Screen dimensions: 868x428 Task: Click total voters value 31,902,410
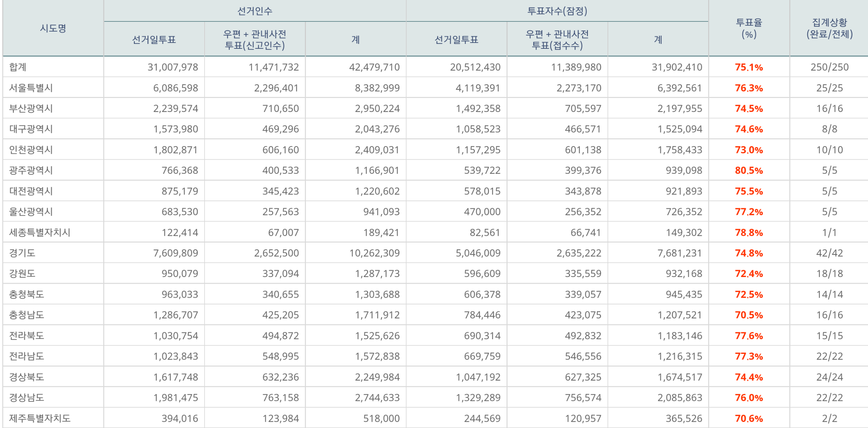click(x=677, y=67)
